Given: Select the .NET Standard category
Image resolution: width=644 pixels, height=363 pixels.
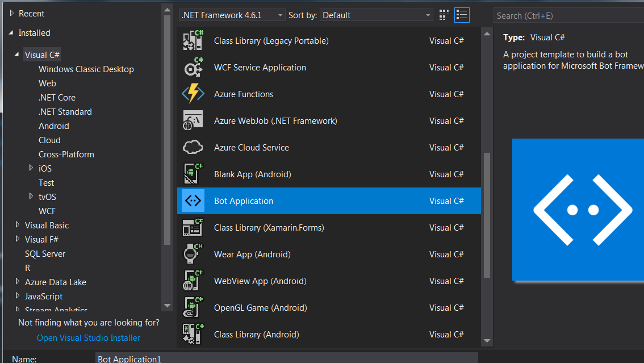Looking at the screenshot, I should coord(65,112).
